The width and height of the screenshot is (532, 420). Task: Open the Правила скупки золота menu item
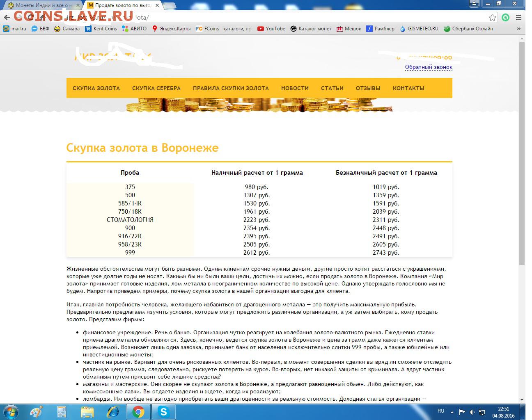pyautogui.click(x=231, y=88)
